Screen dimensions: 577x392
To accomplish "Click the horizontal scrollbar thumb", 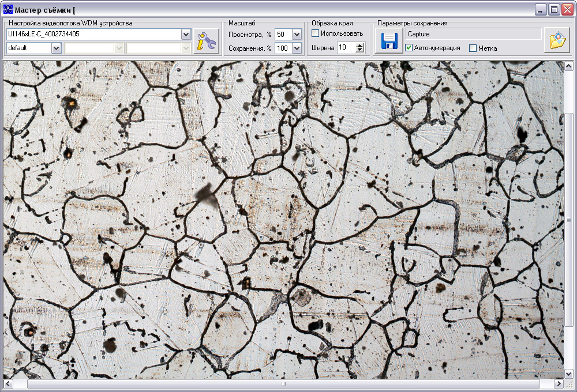I will click(x=283, y=384).
